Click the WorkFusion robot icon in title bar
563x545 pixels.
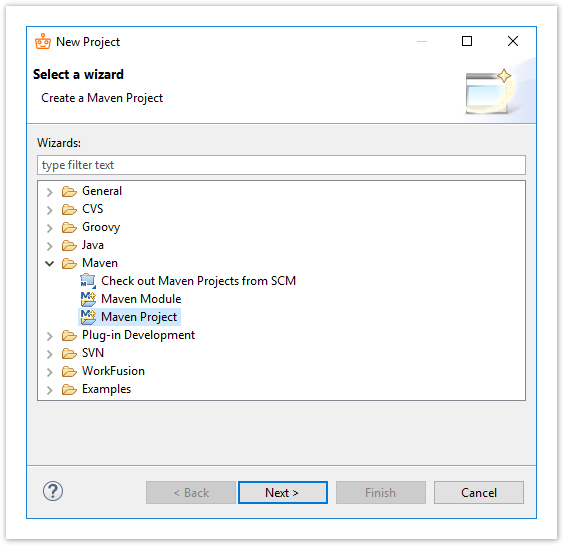click(x=43, y=42)
